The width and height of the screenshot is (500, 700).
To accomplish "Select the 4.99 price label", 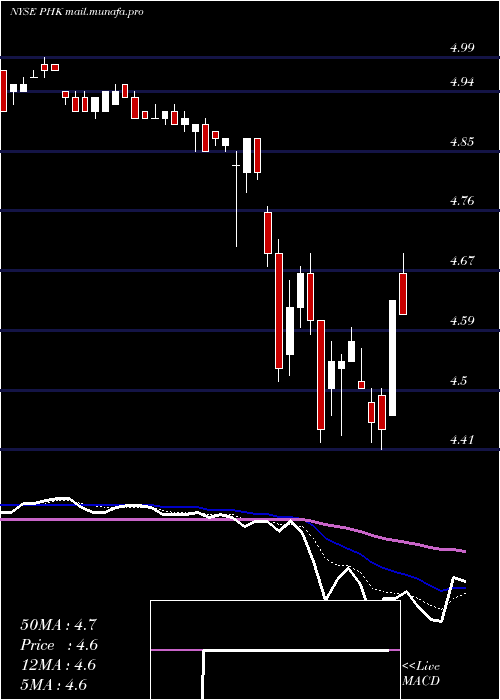I will tap(462, 48).
